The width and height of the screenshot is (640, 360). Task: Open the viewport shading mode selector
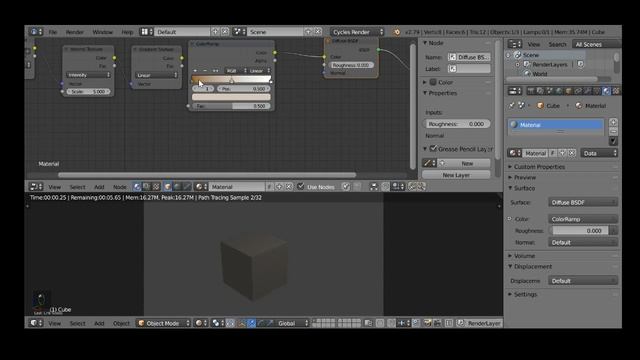click(x=200, y=323)
